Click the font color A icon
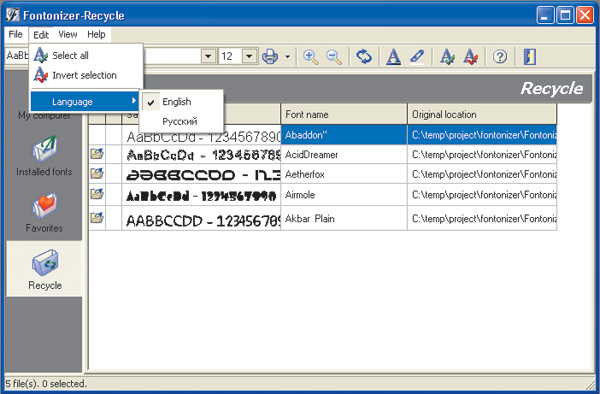 (393, 57)
